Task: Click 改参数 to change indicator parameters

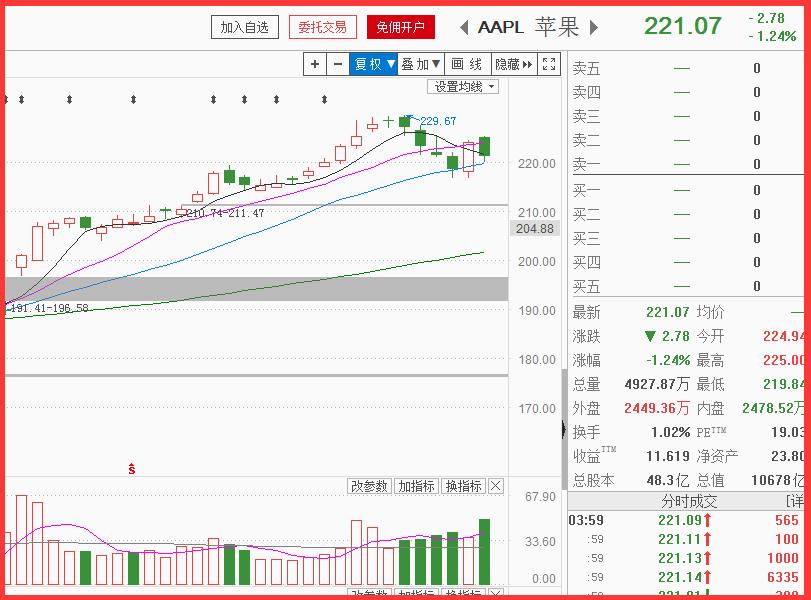Action: pos(369,486)
